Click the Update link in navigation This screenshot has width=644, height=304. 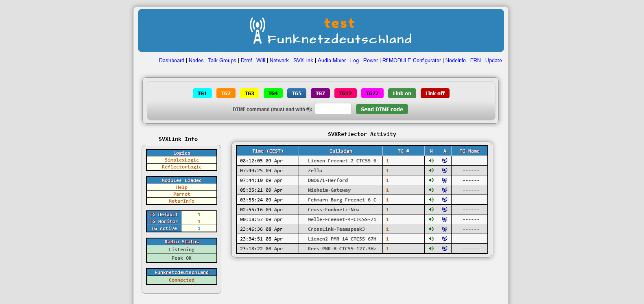(x=493, y=60)
